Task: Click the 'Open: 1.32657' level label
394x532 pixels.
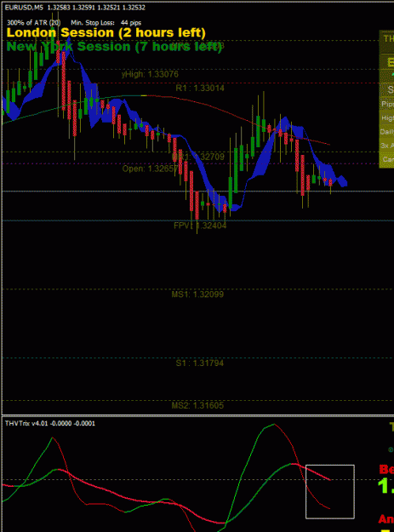Action: tap(151, 169)
